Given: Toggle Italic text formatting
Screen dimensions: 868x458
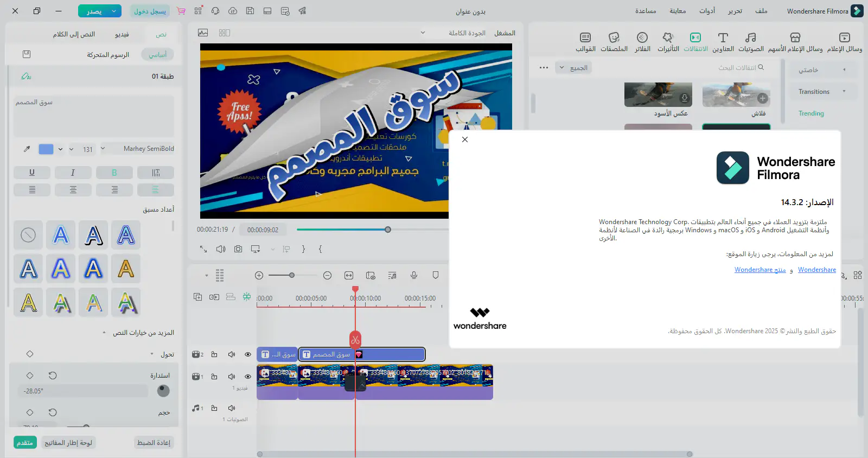Looking at the screenshot, I should pos(73,173).
